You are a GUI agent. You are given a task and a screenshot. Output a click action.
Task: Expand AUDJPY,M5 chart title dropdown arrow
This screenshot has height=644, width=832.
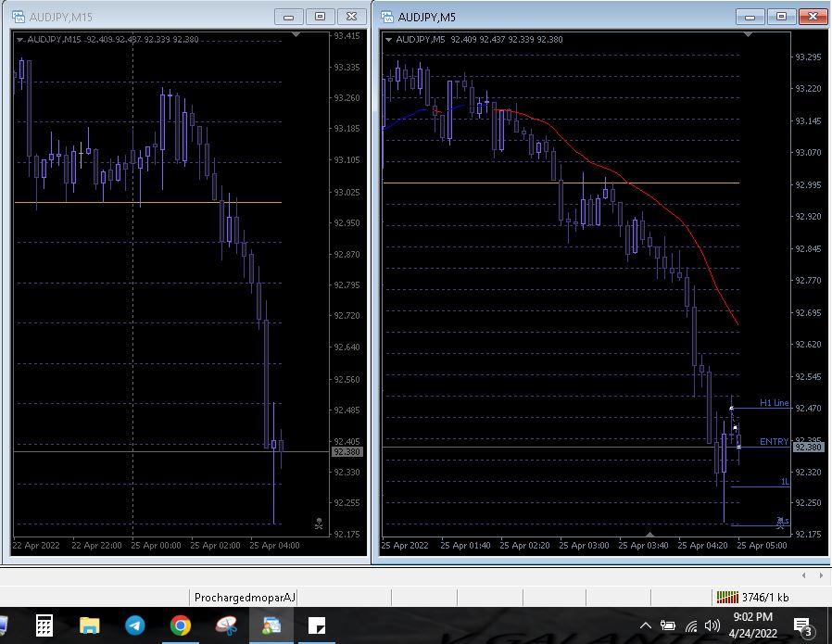[x=388, y=39]
